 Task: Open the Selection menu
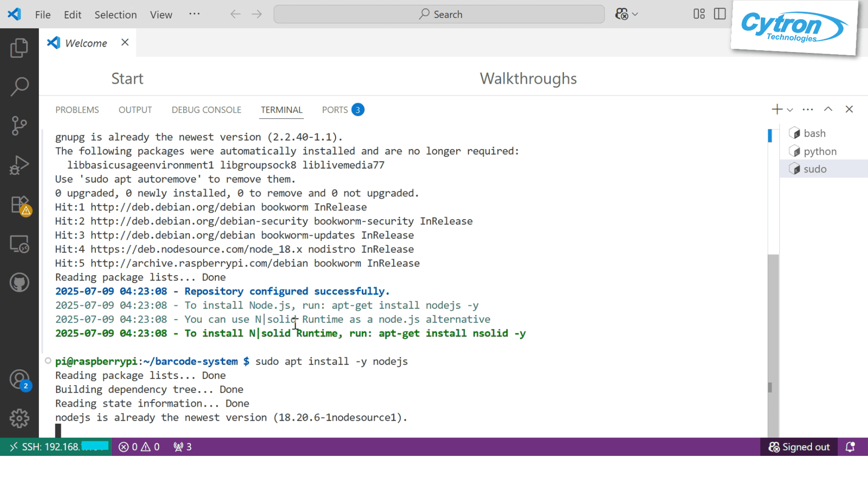click(115, 14)
